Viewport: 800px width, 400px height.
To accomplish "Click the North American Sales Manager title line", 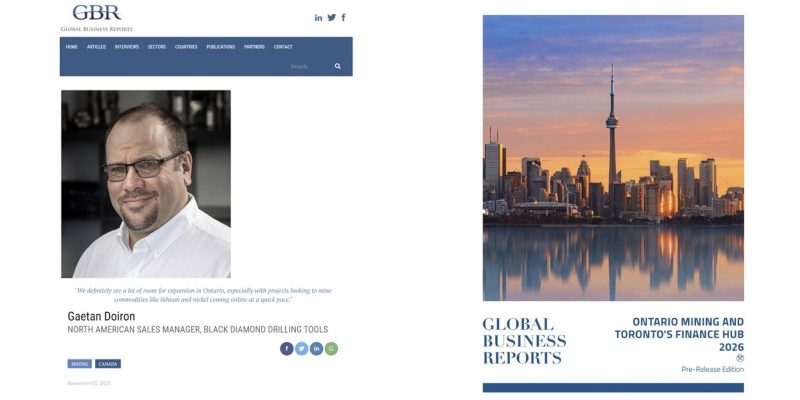I will click(x=197, y=330).
